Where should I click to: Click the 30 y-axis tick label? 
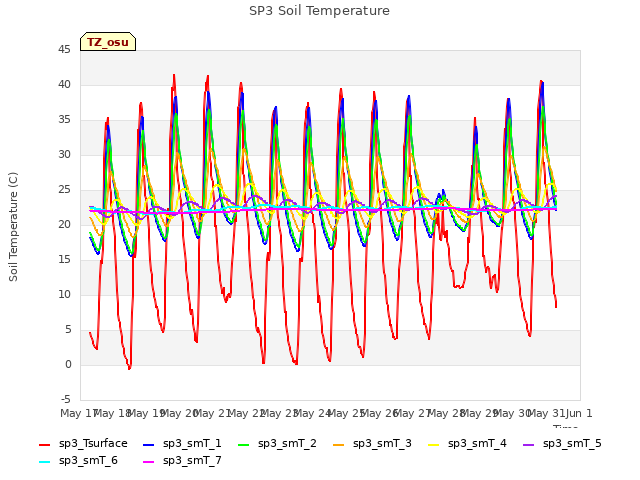[64, 155]
